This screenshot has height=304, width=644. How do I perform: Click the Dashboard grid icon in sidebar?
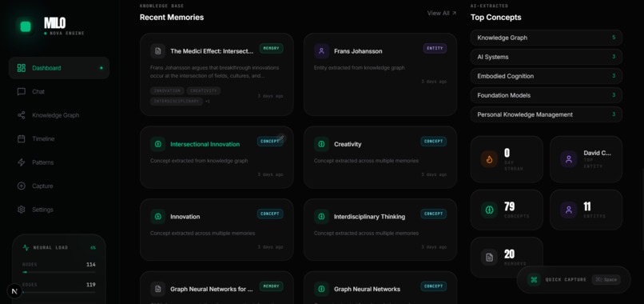tap(22, 68)
